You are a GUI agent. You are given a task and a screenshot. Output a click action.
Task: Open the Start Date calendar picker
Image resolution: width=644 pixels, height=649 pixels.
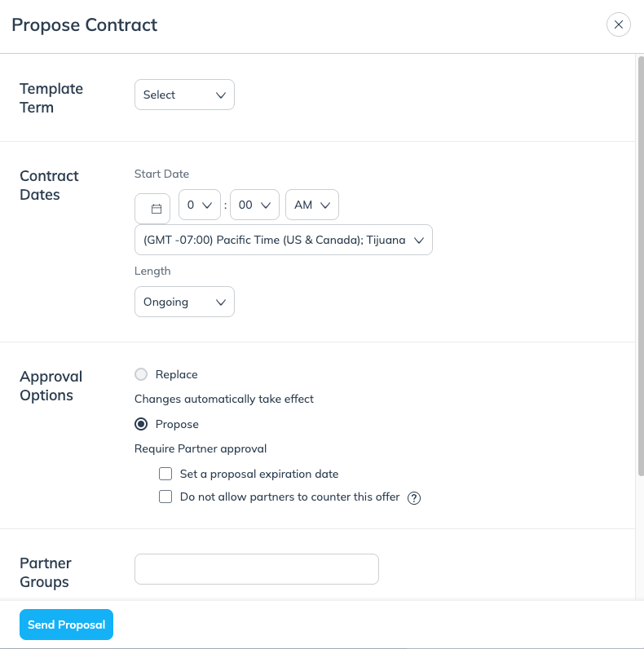pyautogui.click(x=152, y=209)
